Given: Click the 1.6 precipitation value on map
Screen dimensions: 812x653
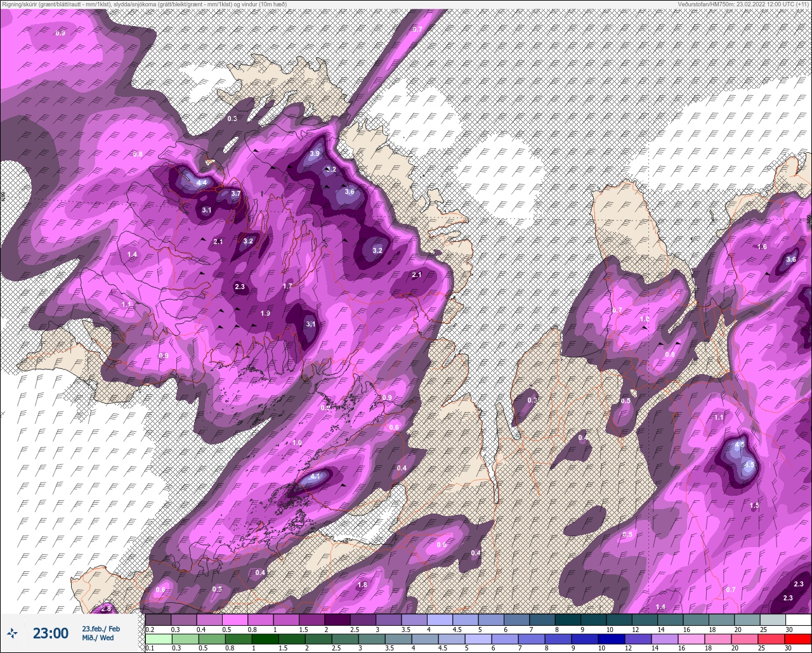Looking at the screenshot, I should (x=763, y=247).
